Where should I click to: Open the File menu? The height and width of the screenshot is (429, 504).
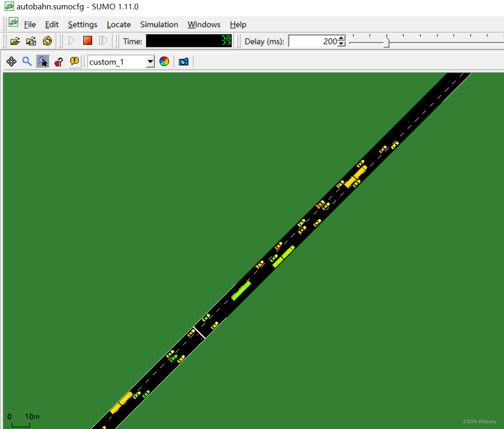(30, 25)
